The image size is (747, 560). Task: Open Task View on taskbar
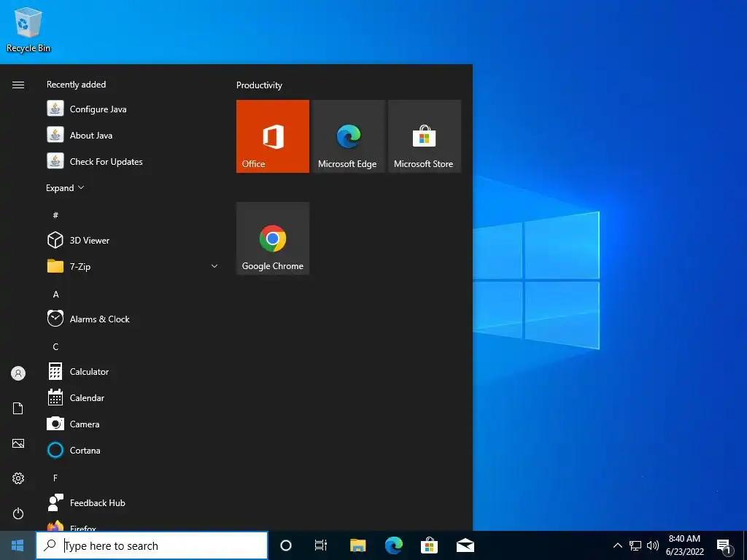click(321, 545)
